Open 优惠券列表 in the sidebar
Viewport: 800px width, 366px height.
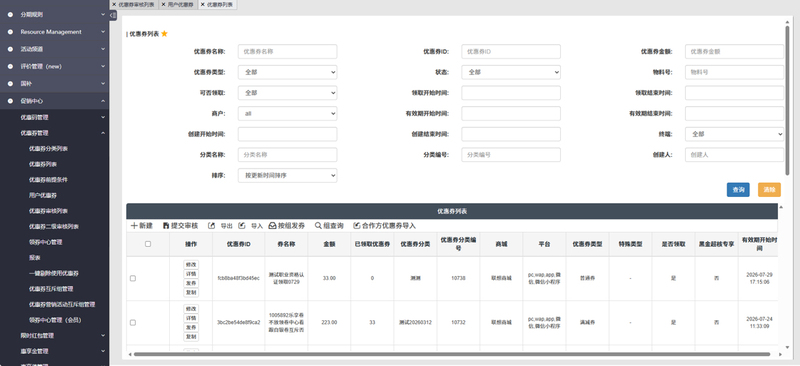42,164
